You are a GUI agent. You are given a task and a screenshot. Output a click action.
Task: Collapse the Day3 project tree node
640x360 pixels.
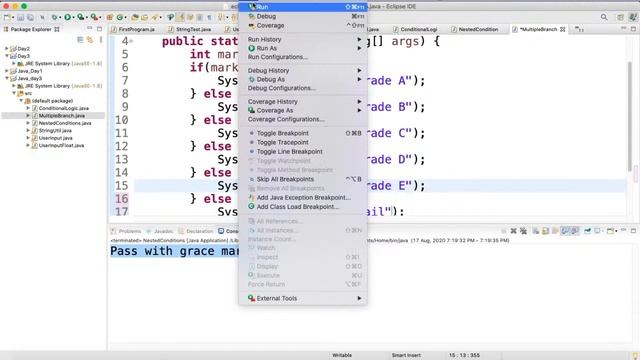pyautogui.click(x=7, y=56)
